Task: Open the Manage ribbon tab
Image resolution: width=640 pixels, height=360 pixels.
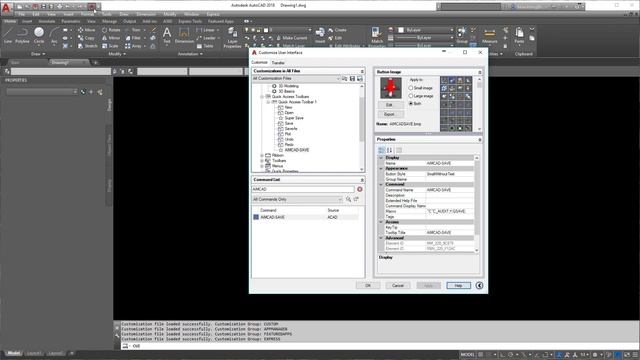Action: coord(109,21)
